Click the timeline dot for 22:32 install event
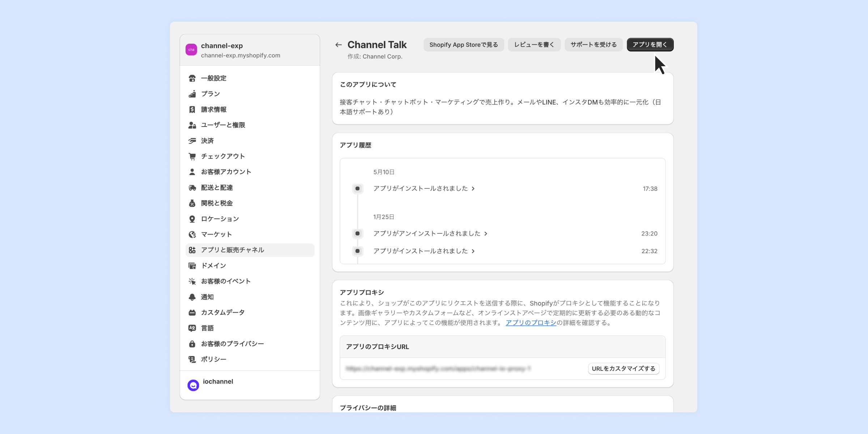This screenshot has width=868, height=434. [x=357, y=251]
